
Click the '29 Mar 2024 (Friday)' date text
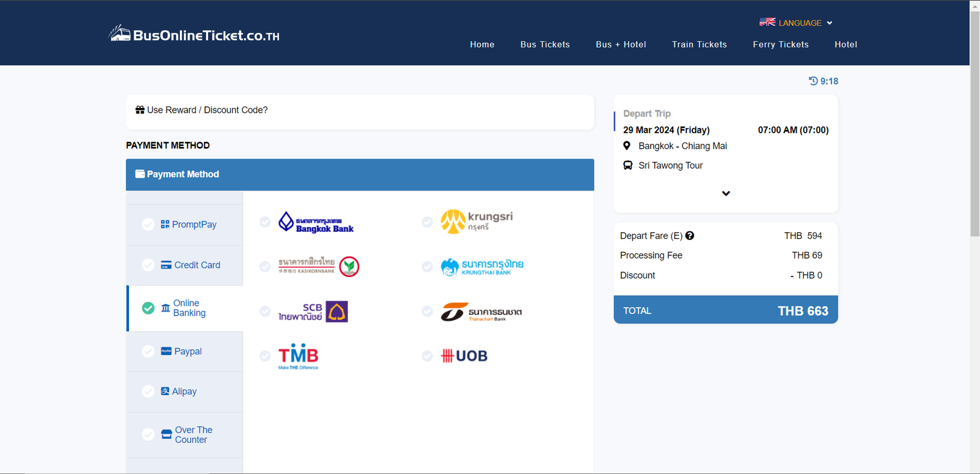pyautogui.click(x=666, y=130)
